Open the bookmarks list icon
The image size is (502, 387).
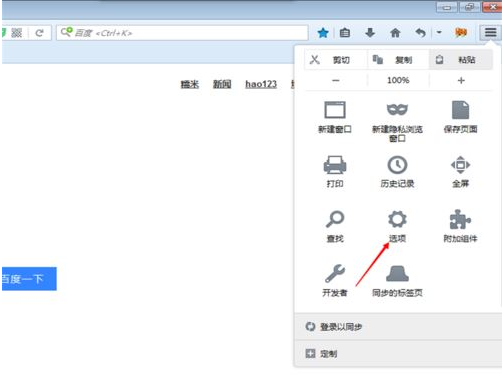[x=345, y=33]
